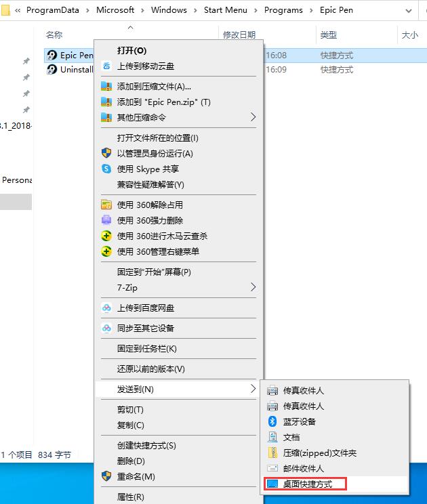Choose 属性(R) from the context menu
The width and height of the screenshot is (427, 504).
(x=131, y=497)
